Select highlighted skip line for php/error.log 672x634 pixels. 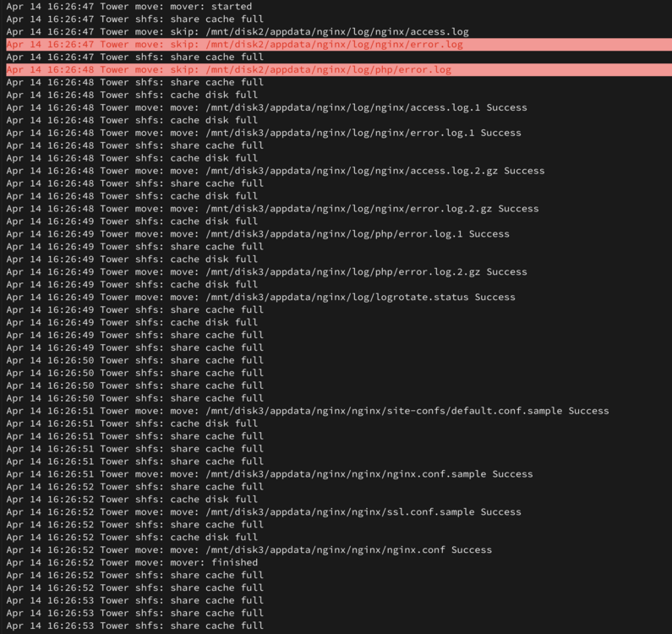339,69
